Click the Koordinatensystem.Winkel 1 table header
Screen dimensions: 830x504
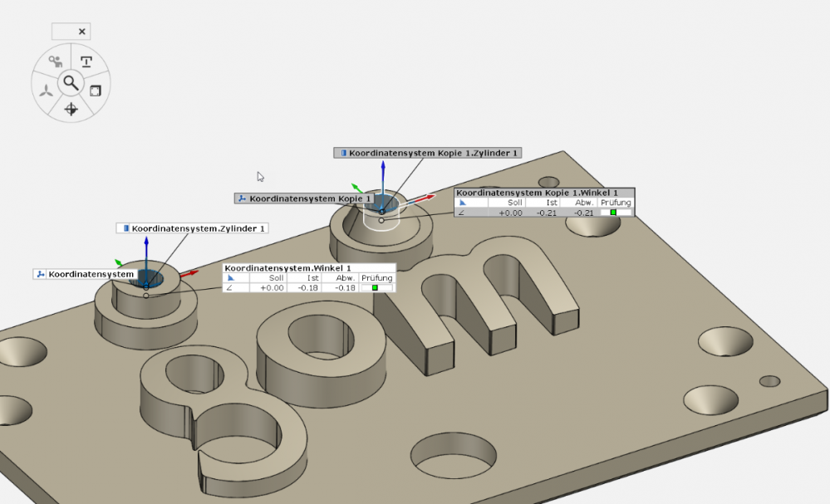tap(287, 268)
